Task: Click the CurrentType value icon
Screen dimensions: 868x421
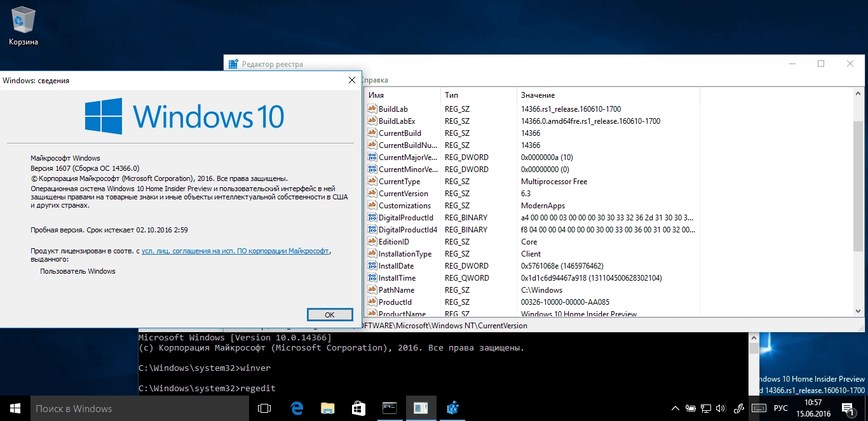Action: pos(372,181)
